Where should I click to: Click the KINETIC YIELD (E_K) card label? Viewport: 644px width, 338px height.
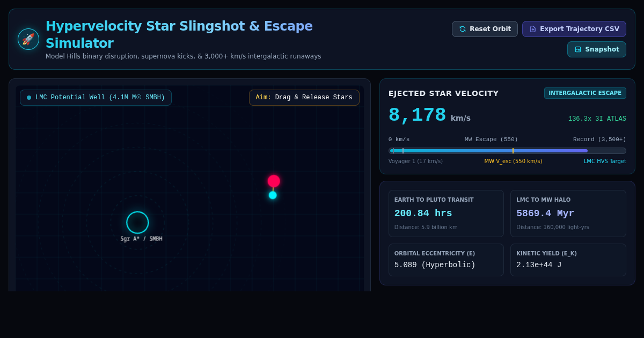coord(546,254)
